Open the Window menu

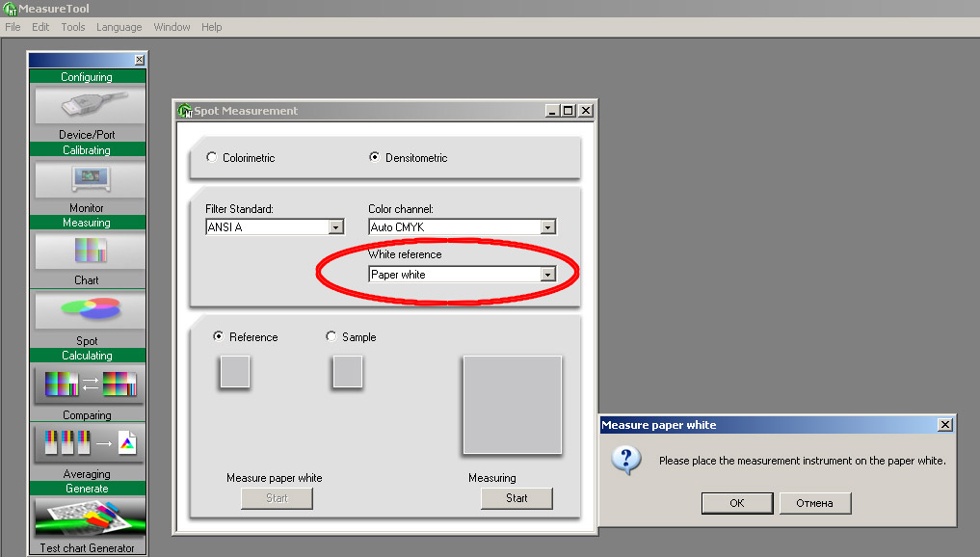172,27
